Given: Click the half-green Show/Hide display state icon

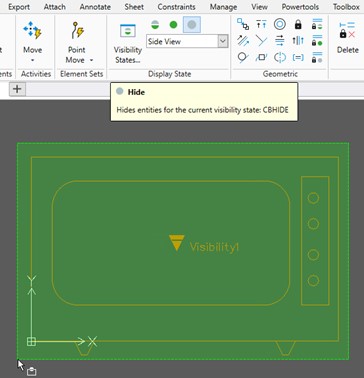Looking at the screenshot, I should (x=155, y=25).
